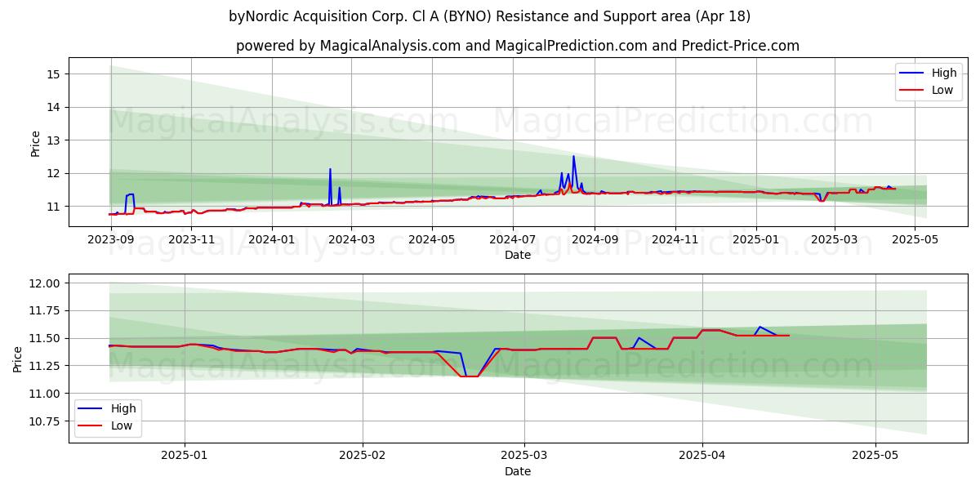Click the 11.25 price tick on bottom chart
Viewport: 980px width, 490px height.
tap(46, 366)
